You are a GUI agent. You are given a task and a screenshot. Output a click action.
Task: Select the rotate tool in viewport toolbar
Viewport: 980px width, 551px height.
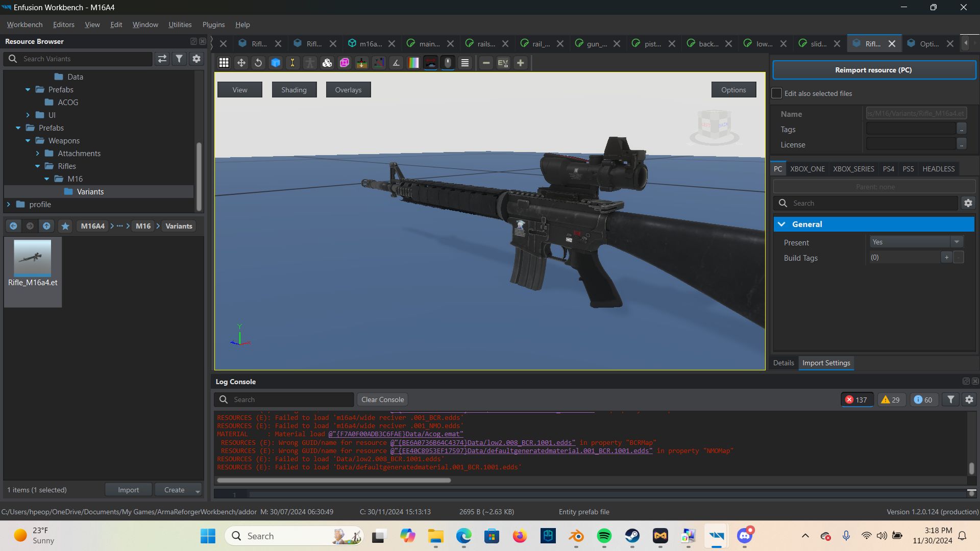click(x=258, y=63)
